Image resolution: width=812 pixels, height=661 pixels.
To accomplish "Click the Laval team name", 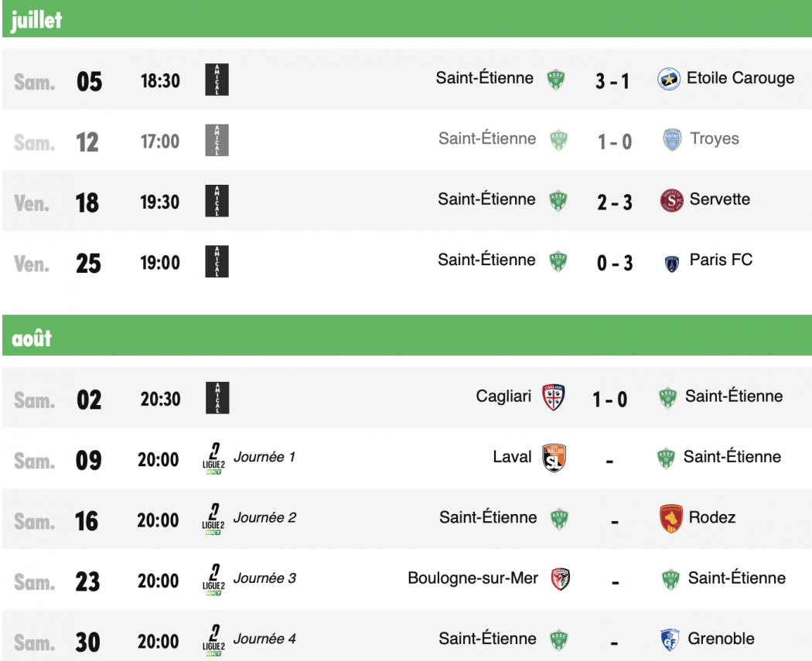I will pyautogui.click(x=512, y=457).
